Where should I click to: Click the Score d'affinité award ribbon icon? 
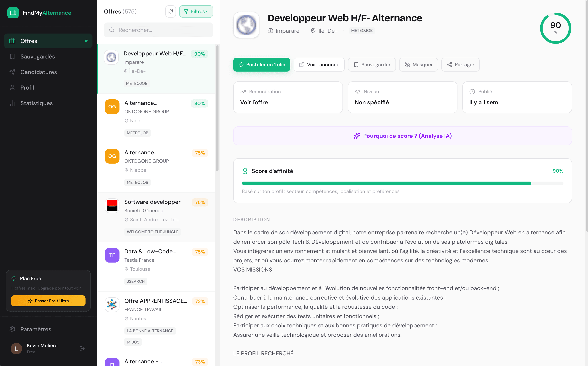click(245, 171)
